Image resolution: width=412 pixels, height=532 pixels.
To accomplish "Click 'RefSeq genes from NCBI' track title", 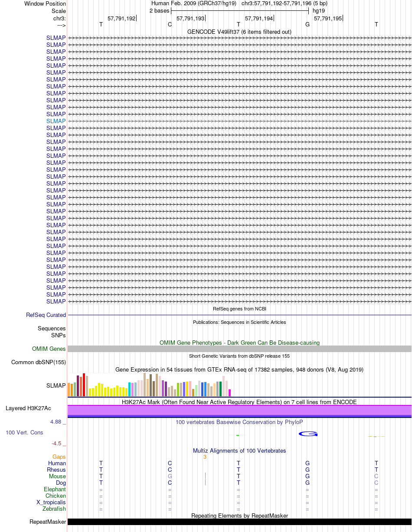I will click(x=239, y=309).
